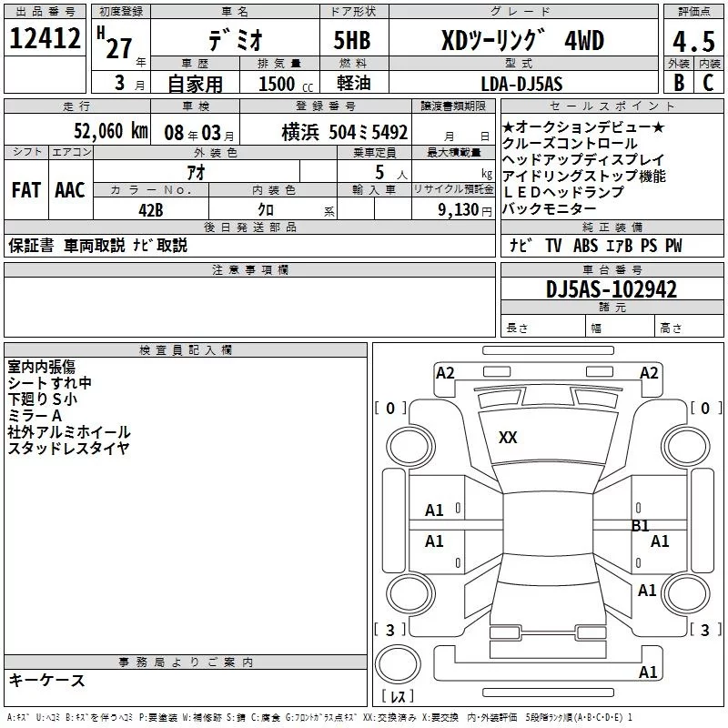The image size is (728, 728).
Task: Click air conditioner code AAC
Action: tap(70, 190)
